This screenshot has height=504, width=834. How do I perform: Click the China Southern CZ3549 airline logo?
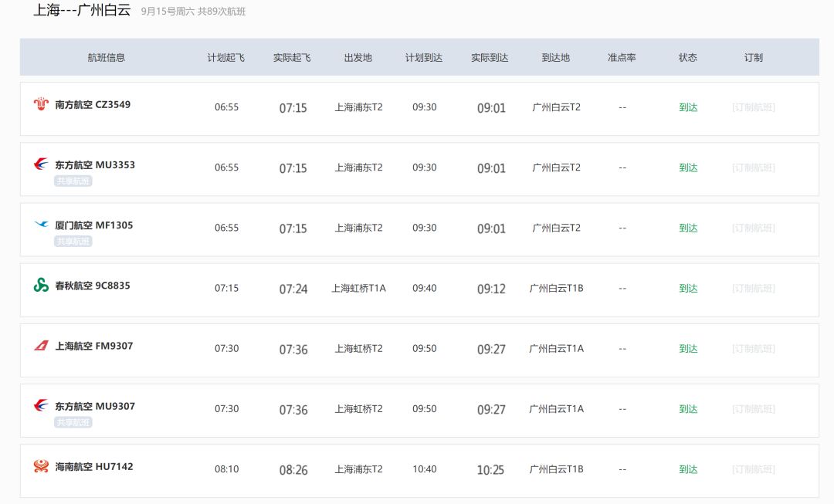[x=41, y=104]
